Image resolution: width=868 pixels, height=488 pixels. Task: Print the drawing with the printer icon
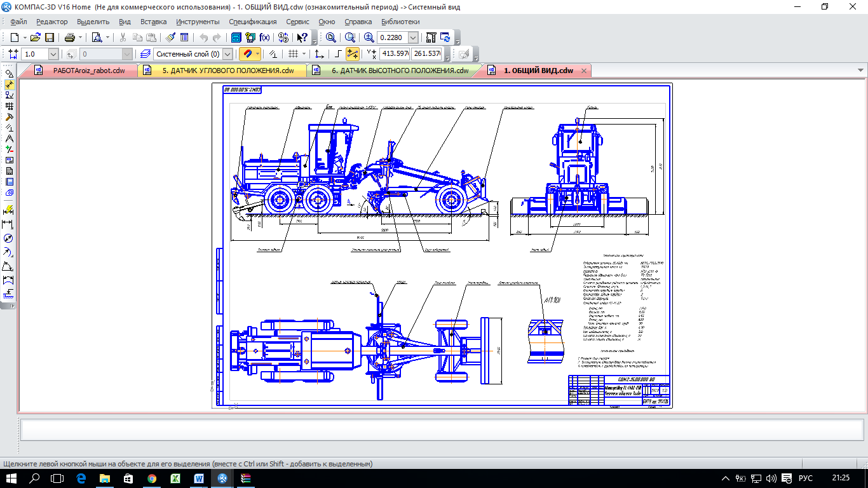click(70, 37)
